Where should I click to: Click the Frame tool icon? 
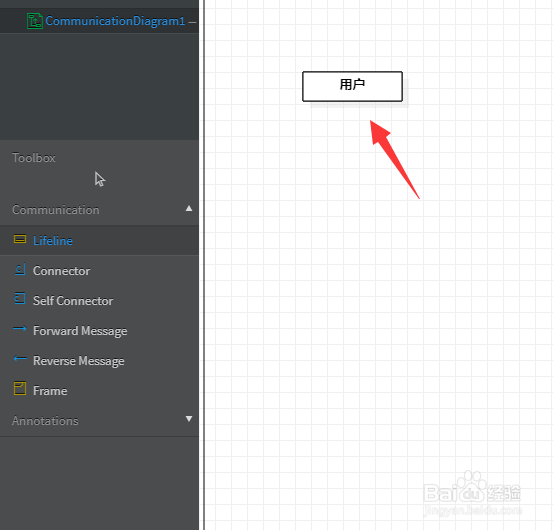point(20,389)
